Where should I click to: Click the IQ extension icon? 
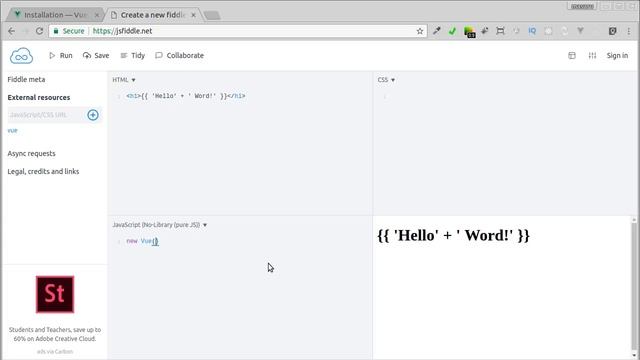(x=532, y=31)
